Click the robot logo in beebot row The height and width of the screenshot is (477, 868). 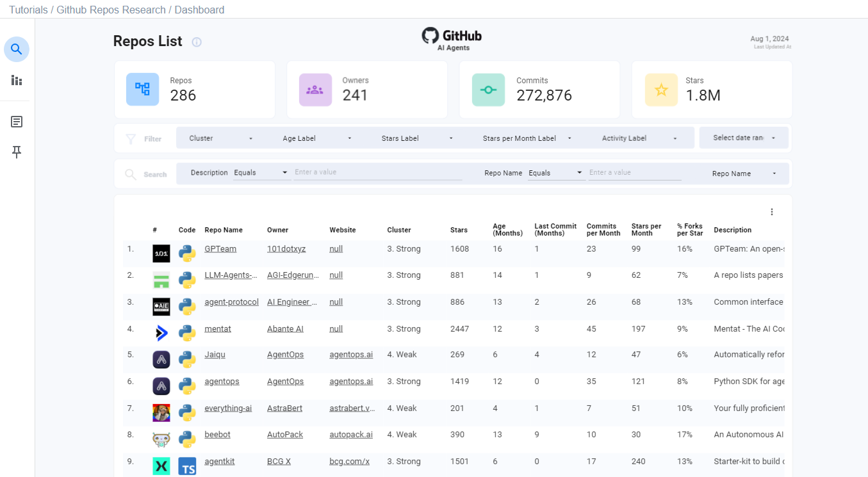click(x=161, y=439)
